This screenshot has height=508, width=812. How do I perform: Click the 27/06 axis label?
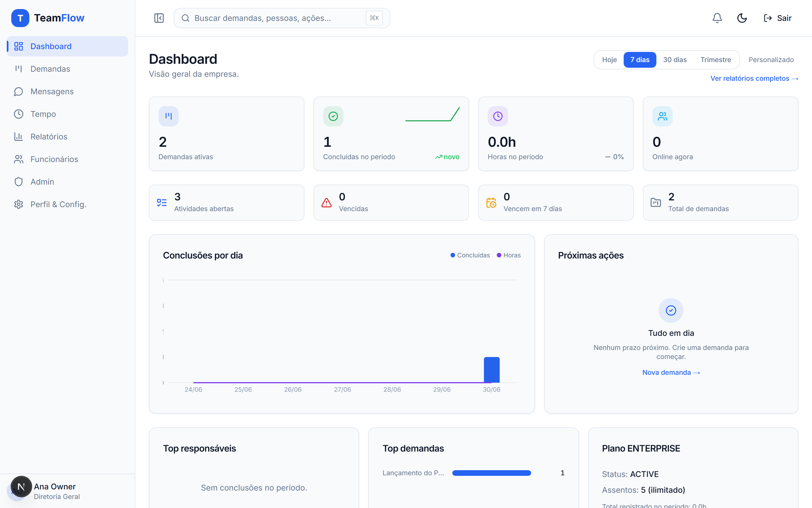tap(342, 389)
